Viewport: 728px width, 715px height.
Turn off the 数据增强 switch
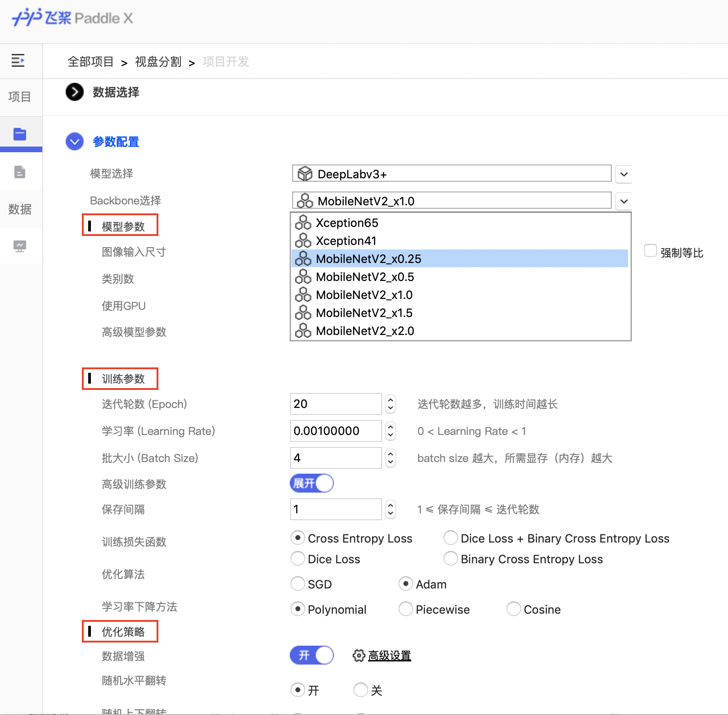click(x=312, y=655)
